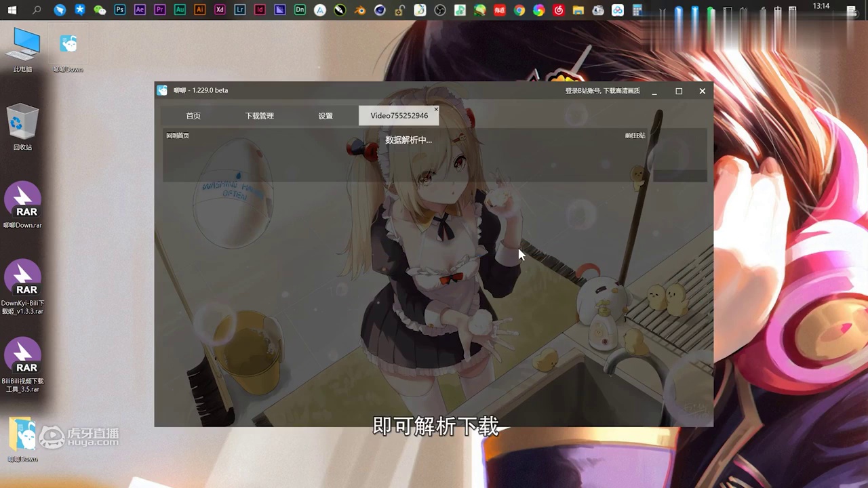
Task: Open Premiere Pro in the taskbar
Action: (x=160, y=10)
